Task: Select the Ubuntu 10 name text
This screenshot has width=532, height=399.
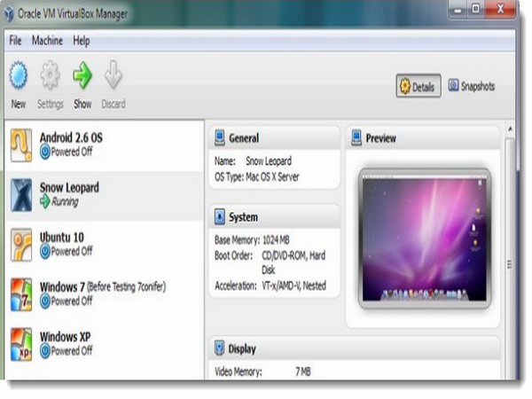Action: (x=62, y=237)
